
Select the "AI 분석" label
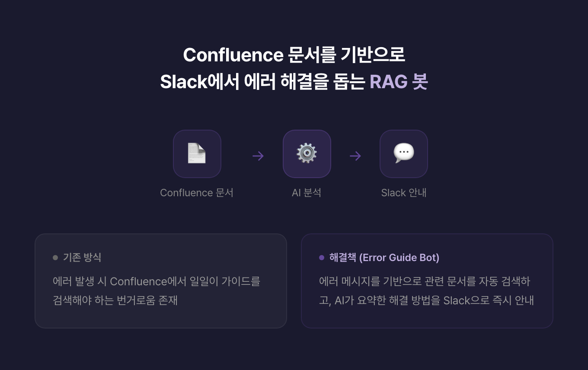307,193
